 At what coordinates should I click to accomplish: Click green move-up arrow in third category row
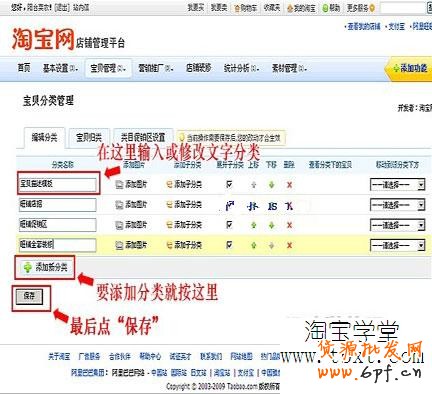point(253,225)
